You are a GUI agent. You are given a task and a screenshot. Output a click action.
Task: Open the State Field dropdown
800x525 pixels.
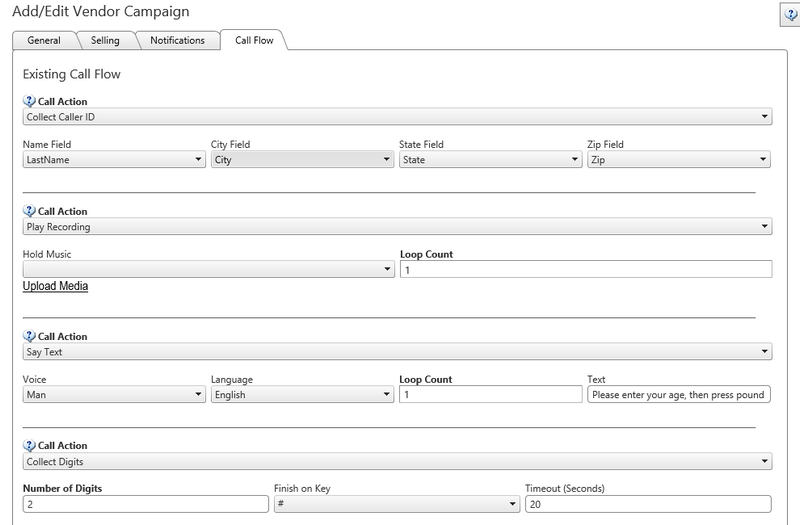490,160
